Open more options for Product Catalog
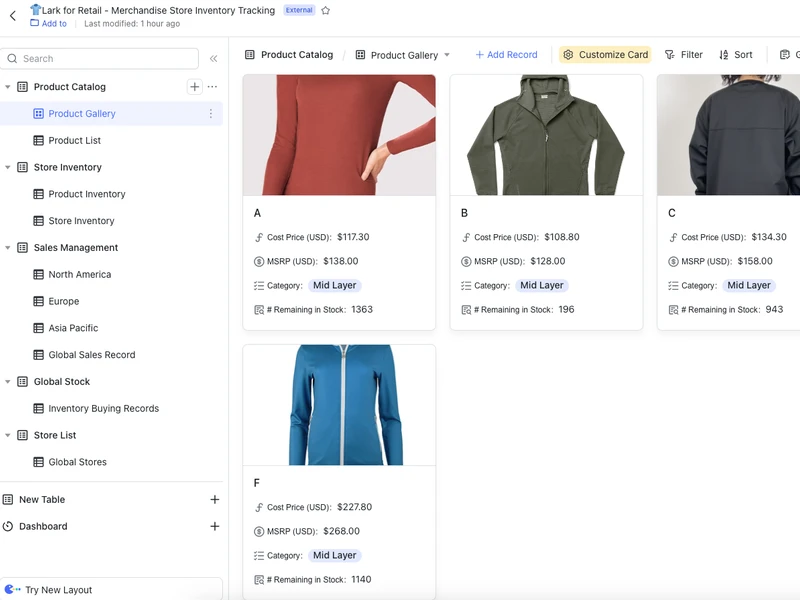 (212, 87)
